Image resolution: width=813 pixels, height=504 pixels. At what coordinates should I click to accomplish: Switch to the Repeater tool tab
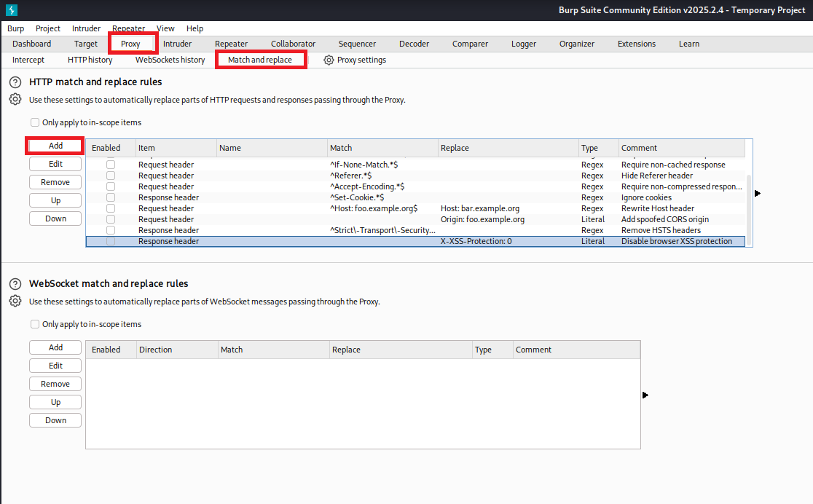pyautogui.click(x=231, y=44)
